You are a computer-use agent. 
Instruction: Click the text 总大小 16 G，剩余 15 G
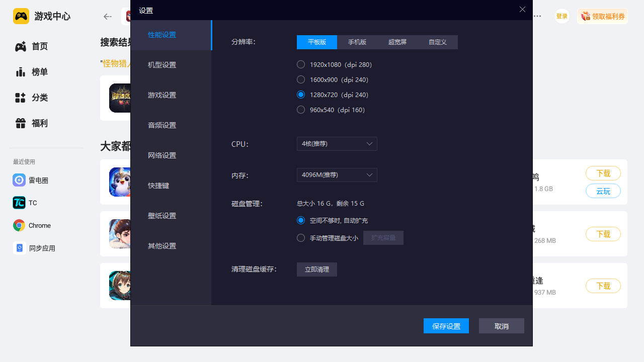coord(331,204)
